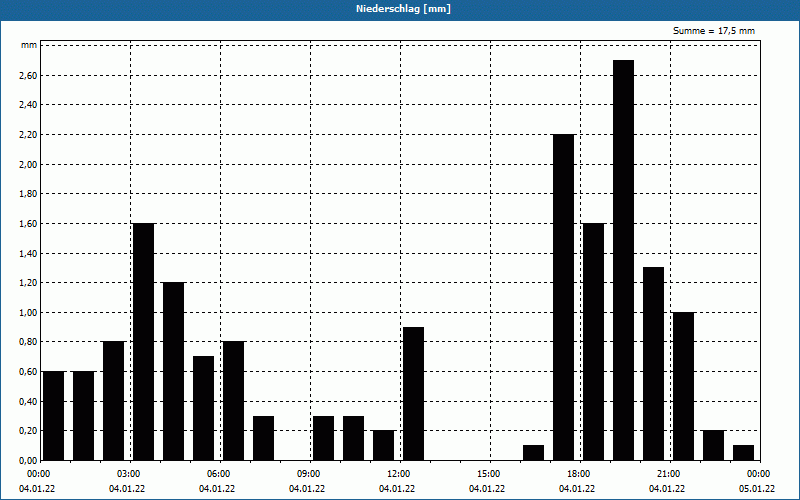Screen dimensions: 800x500
Task: Click the final 0,10 mm bar at 23:00
Action: coord(743,453)
